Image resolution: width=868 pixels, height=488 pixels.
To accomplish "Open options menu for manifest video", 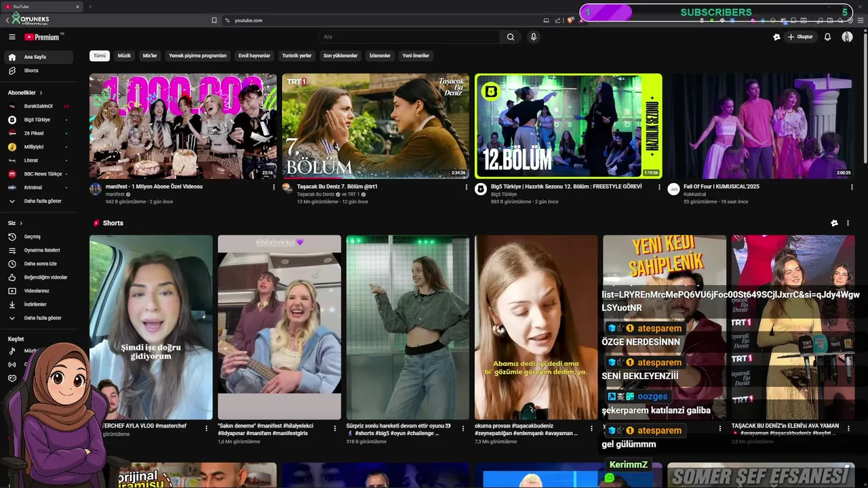I will pyautogui.click(x=274, y=187).
